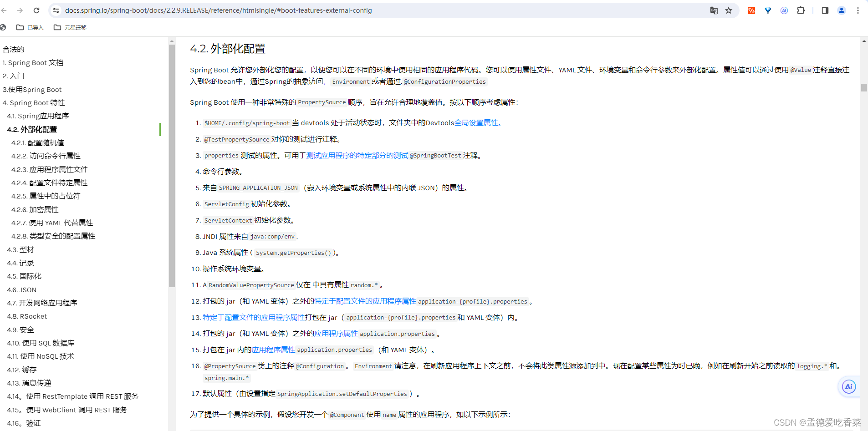Open sidebar item 4.3. 型材
Image resolution: width=868 pixels, height=431 pixels.
click(x=20, y=250)
